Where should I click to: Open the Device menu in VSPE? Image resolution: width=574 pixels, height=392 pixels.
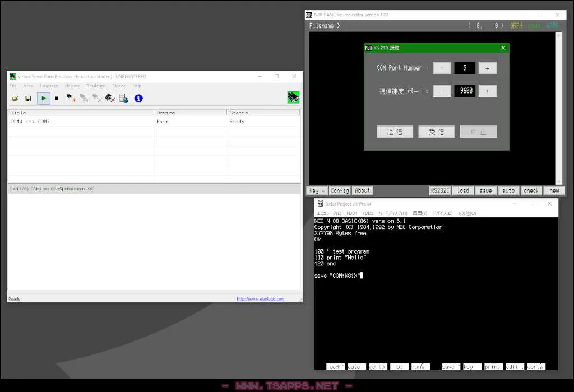point(119,86)
